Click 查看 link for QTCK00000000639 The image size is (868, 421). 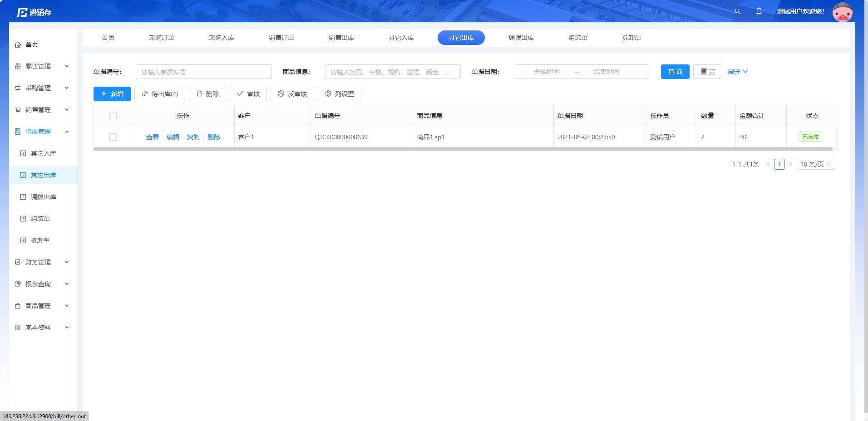pos(153,137)
